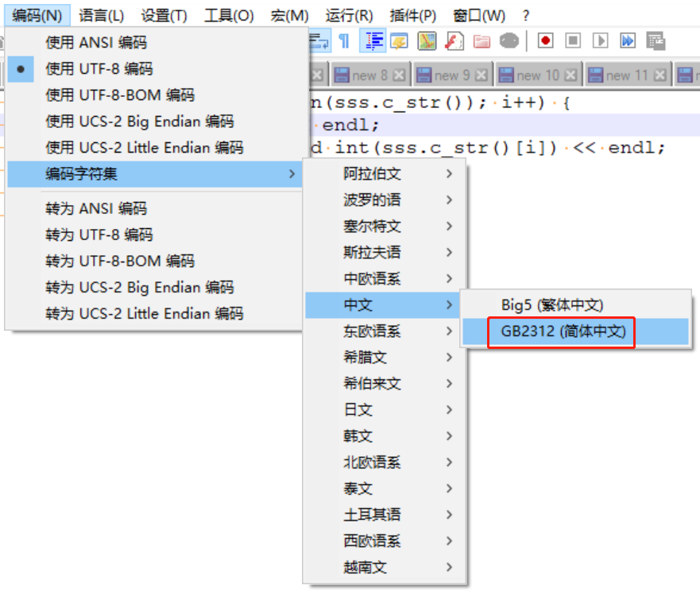Close the new 9 tab

click(481, 75)
